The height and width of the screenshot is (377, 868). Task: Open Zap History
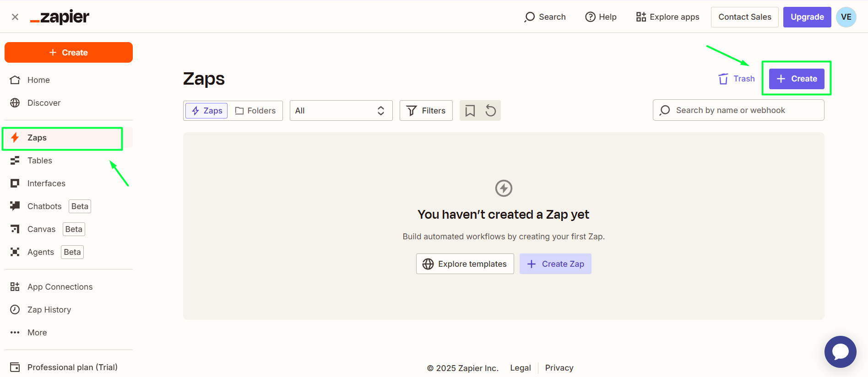click(x=69, y=310)
